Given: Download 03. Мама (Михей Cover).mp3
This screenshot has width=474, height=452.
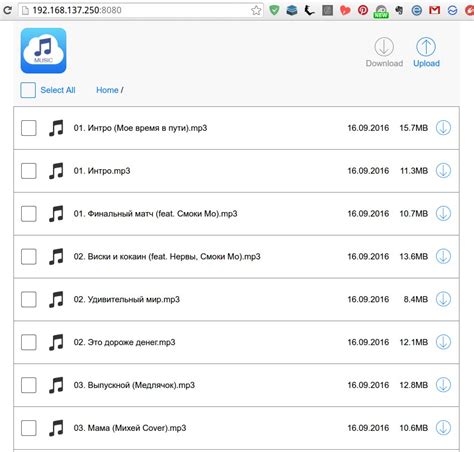Looking at the screenshot, I should [x=443, y=428].
